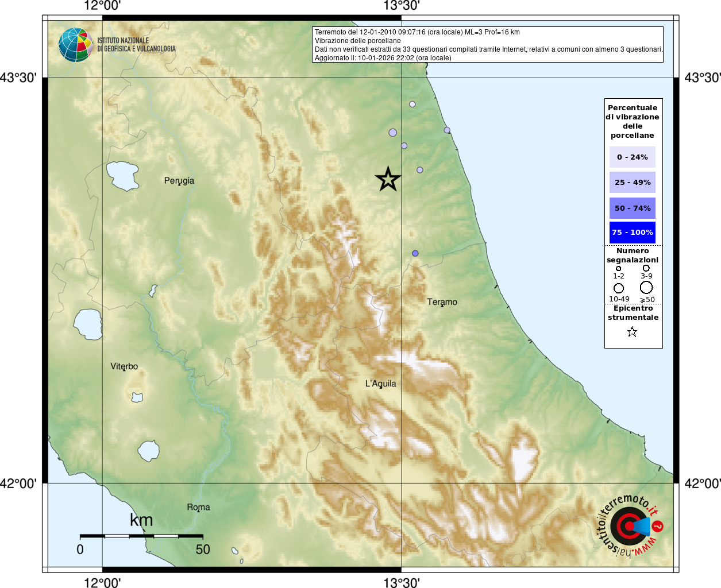Click the left 42°00' latitude label
Image resolution: width=721 pixels, height=588 pixels.
[18, 483]
